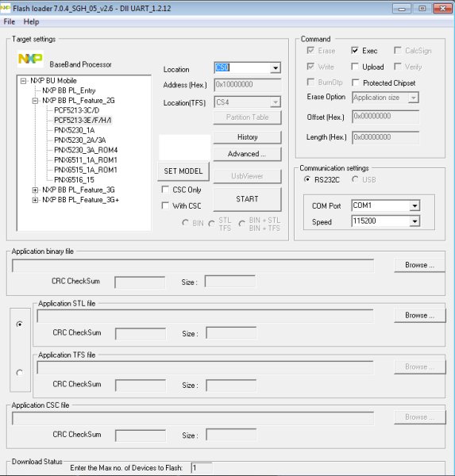
Task: Open the Help menu
Action: click(x=31, y=21)
